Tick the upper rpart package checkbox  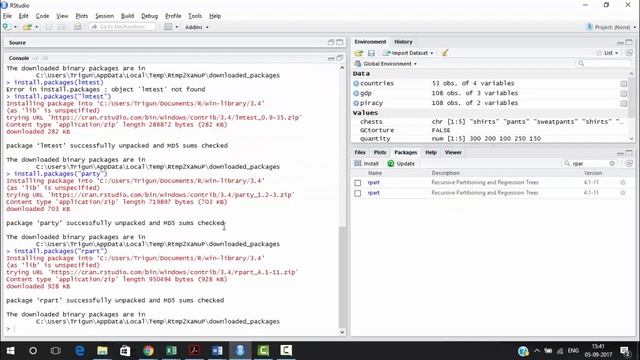coord(358,183)
